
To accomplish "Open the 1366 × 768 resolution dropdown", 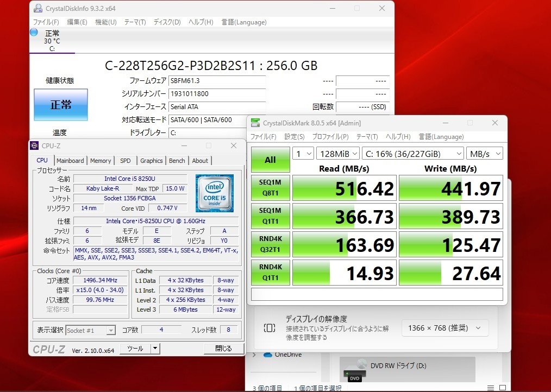I will pos(445,328).
